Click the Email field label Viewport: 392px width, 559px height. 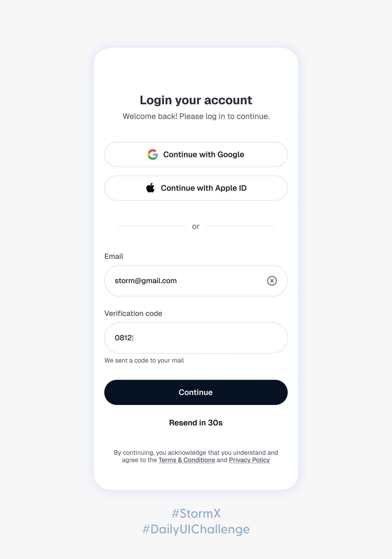click(114, 256)
